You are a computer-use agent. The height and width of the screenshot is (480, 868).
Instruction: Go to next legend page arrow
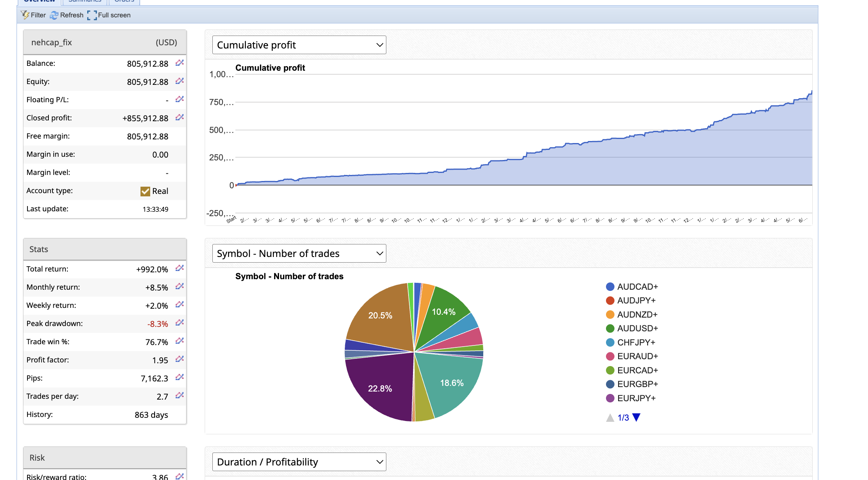click(x=637, y=417)
